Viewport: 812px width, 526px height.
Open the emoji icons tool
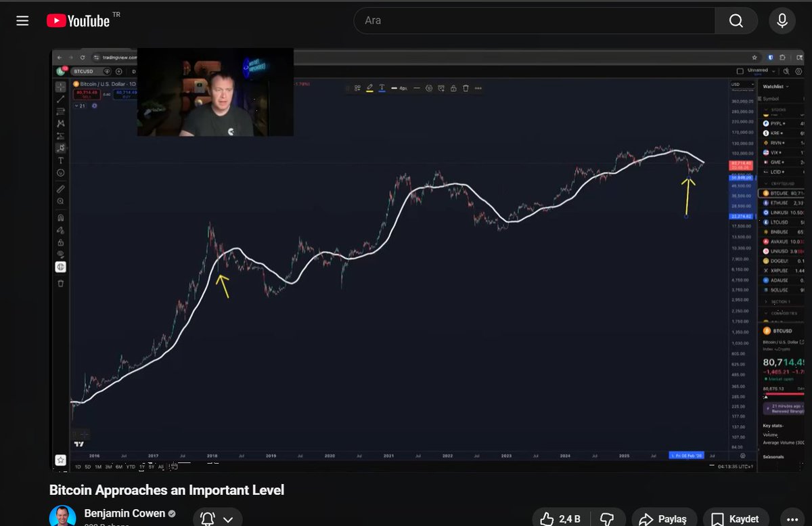tap(60, 173)
